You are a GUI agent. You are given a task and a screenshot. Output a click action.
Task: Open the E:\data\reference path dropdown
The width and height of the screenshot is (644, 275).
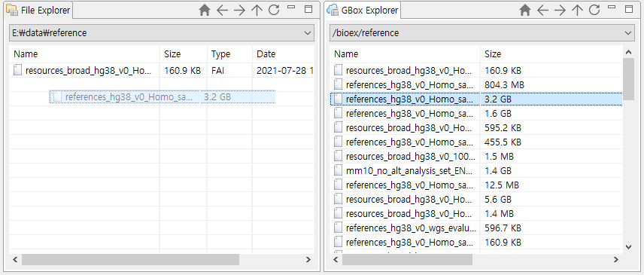[x=308, y=33]
